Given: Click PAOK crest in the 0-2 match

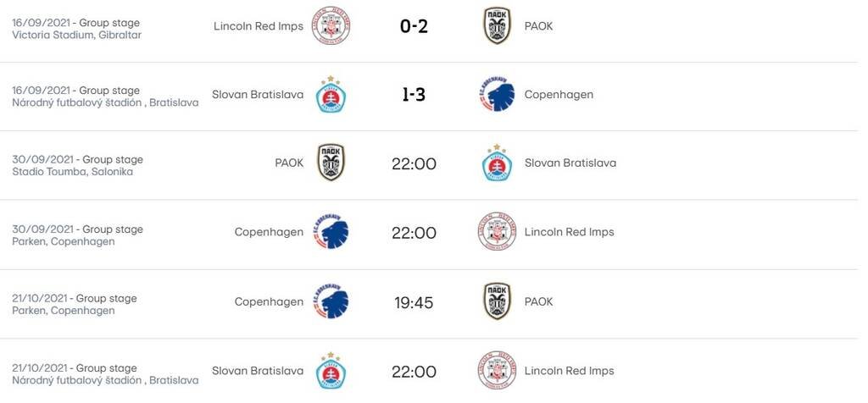Looking at the screenshot, I should click(497, 25).
